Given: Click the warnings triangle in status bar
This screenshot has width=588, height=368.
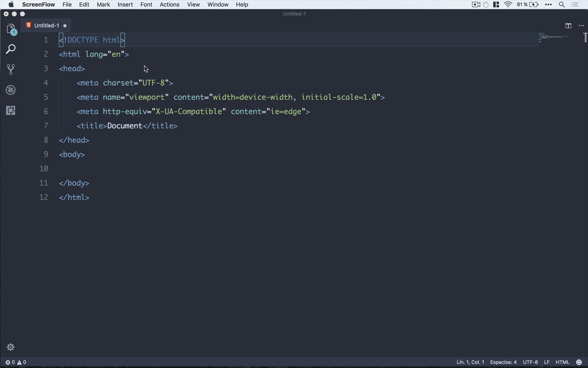Looking at the screenshot, I should [19, 362].
